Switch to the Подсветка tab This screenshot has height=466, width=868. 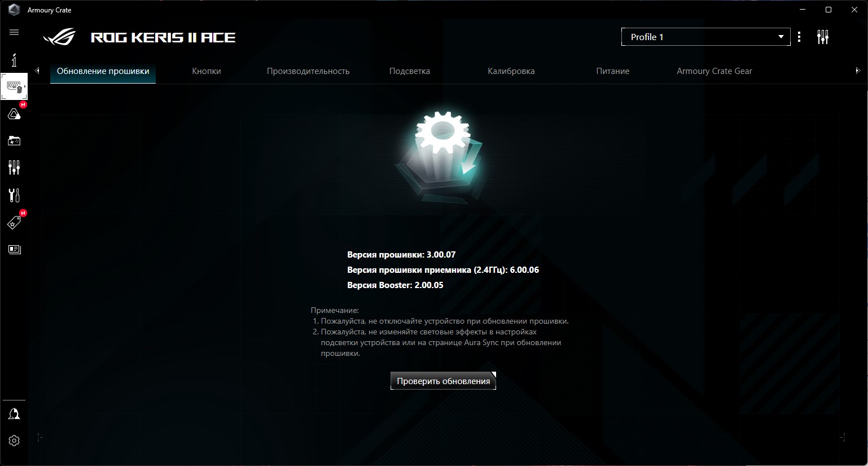pyautogui.click(x=410, y=71)
